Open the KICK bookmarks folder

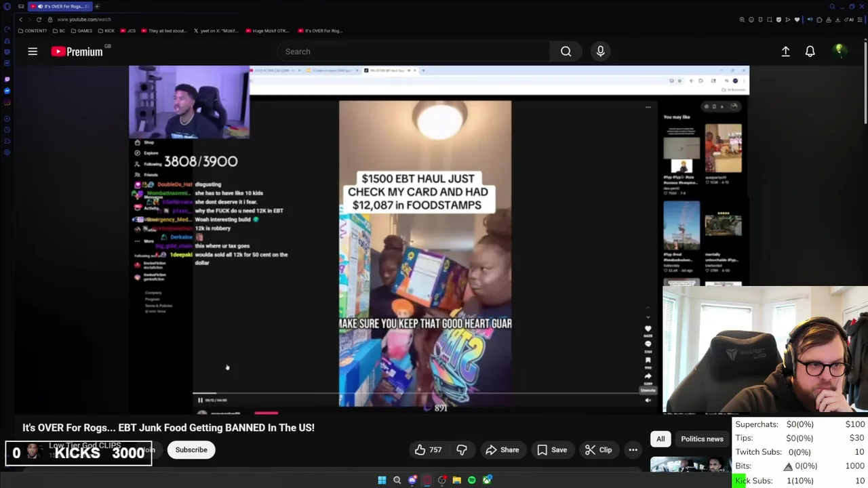pyautogui.click(x=106, y=30)
